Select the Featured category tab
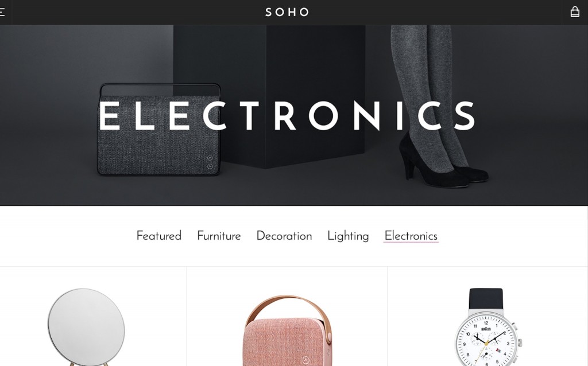 point(158,236)
